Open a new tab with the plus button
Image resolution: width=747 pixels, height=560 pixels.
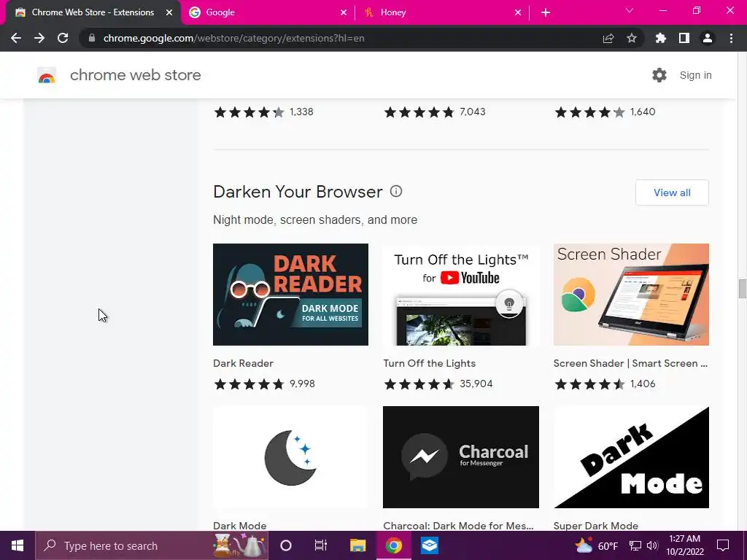pyautogui.click(x=546, y=12)
